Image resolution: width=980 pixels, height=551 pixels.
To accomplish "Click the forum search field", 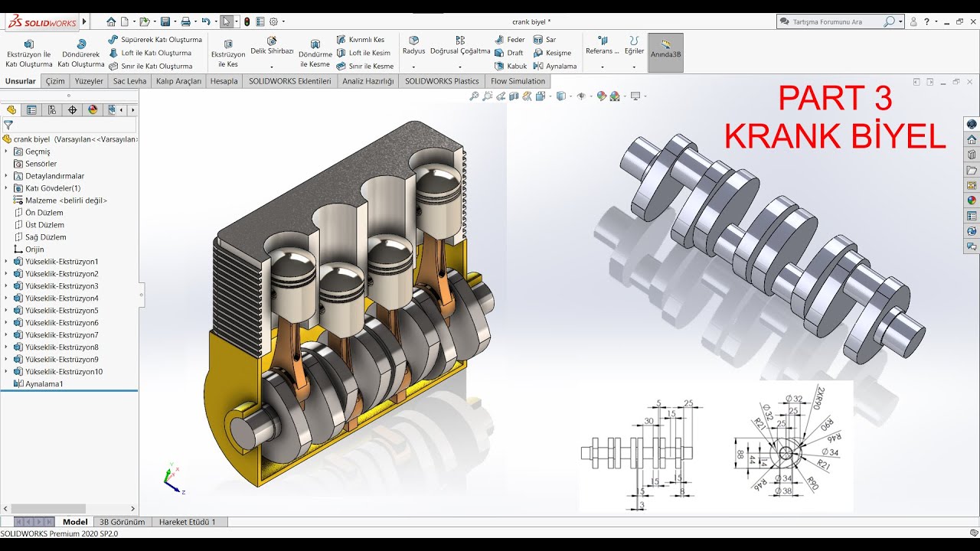I will (x=836, y=22).
